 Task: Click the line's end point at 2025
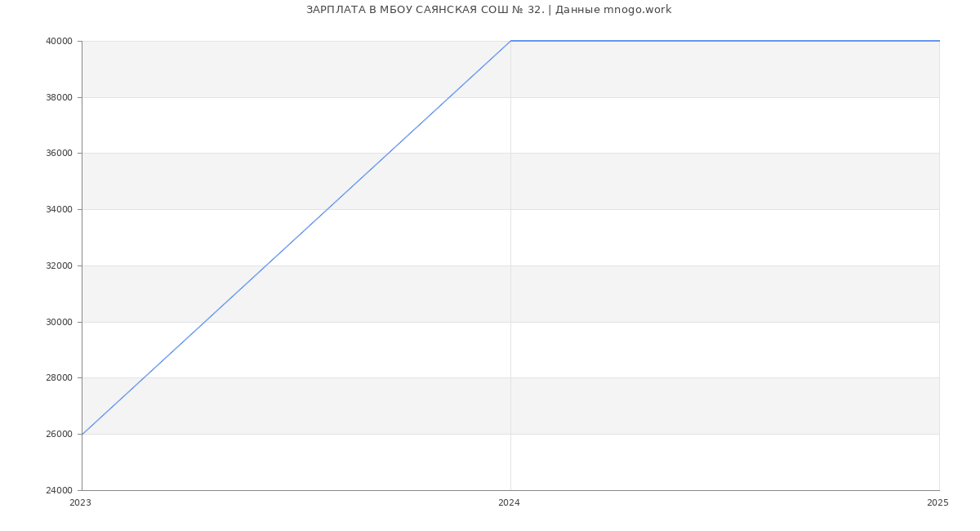coord(938,41)
